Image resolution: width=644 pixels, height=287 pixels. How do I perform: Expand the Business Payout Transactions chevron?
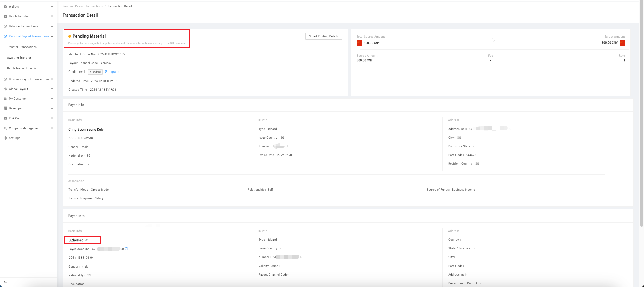[52, 79]
